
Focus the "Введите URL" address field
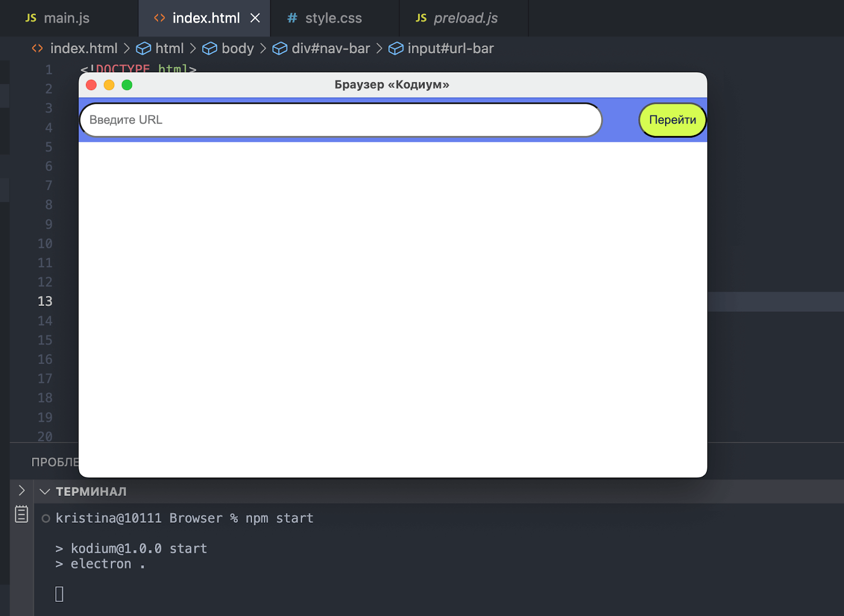[x=340, y=120]
